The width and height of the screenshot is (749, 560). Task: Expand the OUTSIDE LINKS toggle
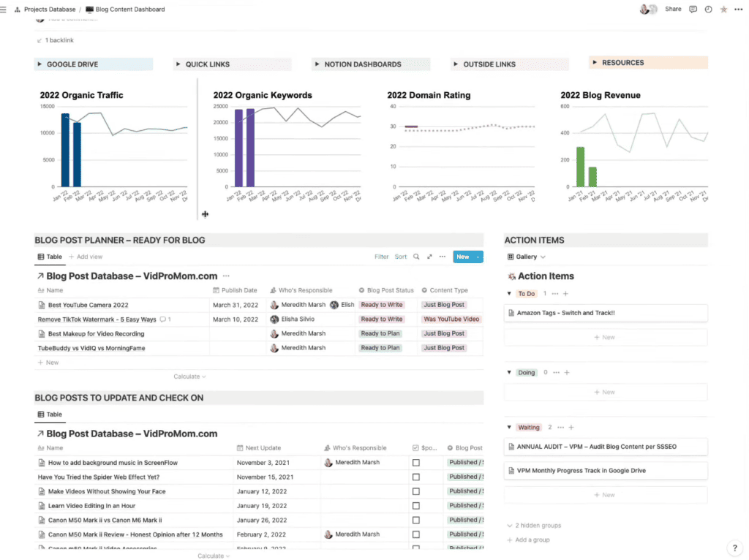click(456, 64)
